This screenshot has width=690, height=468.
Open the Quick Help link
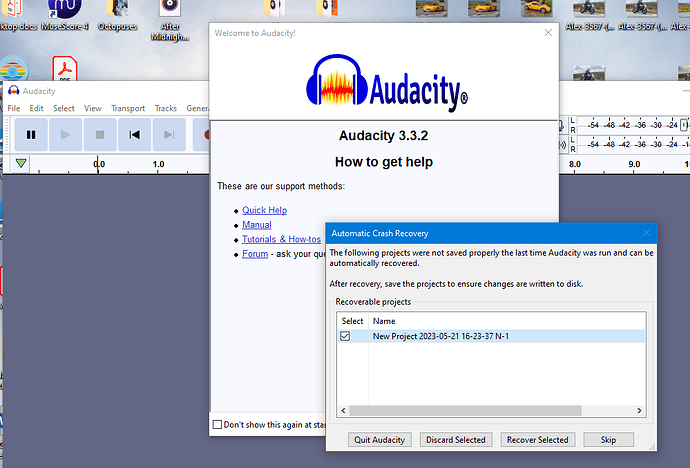pos(264,210)
